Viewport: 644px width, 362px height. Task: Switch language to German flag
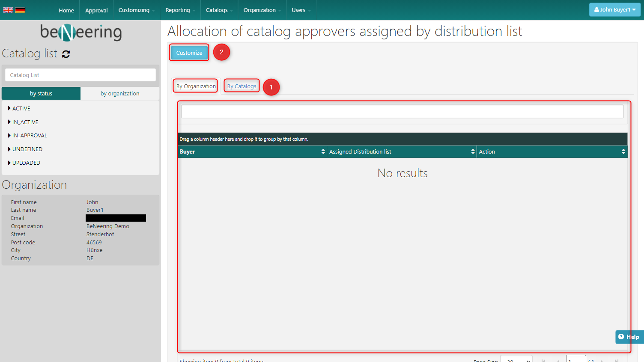20,10
